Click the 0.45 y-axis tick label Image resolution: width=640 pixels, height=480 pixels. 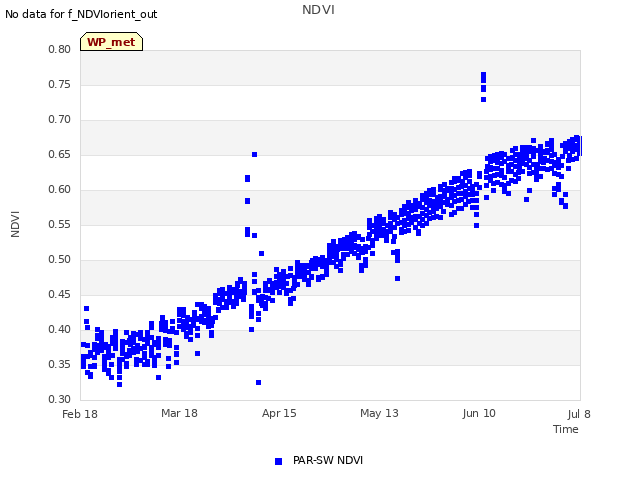click(x=59, y=294)
